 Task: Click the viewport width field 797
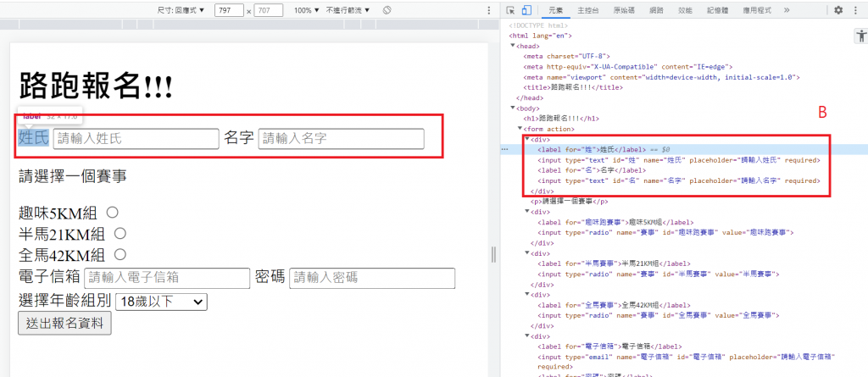229,10
